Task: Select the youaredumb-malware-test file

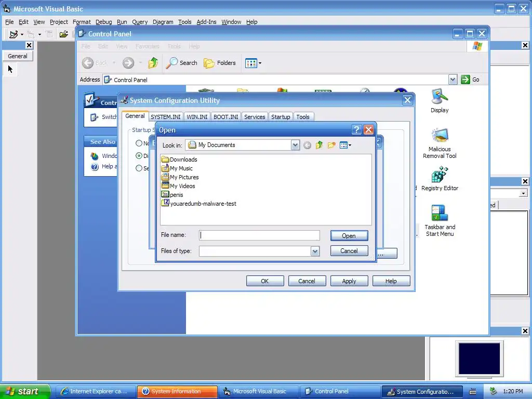Action: tap(199, 204)
